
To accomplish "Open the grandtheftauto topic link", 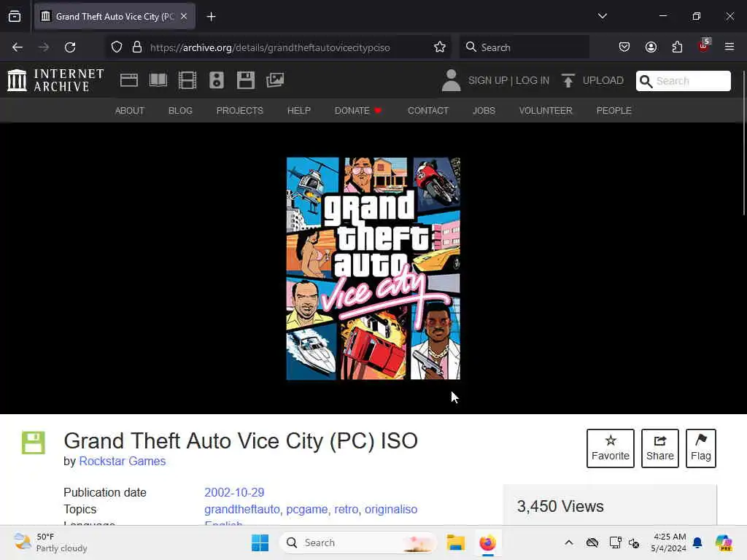I will point(242,509).
